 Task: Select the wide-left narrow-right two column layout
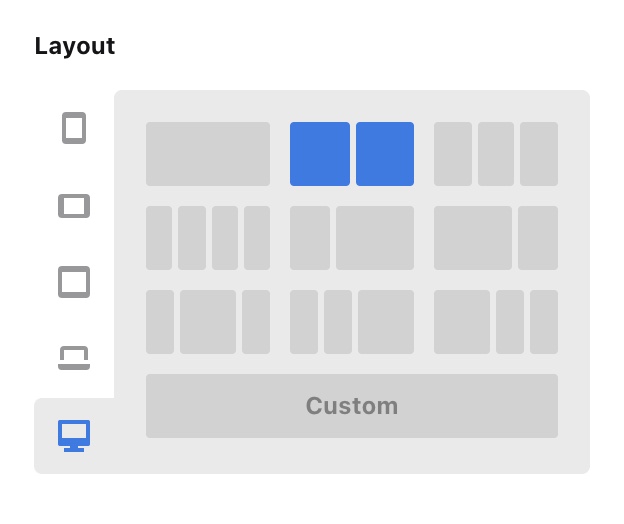(x=496, y=238)
